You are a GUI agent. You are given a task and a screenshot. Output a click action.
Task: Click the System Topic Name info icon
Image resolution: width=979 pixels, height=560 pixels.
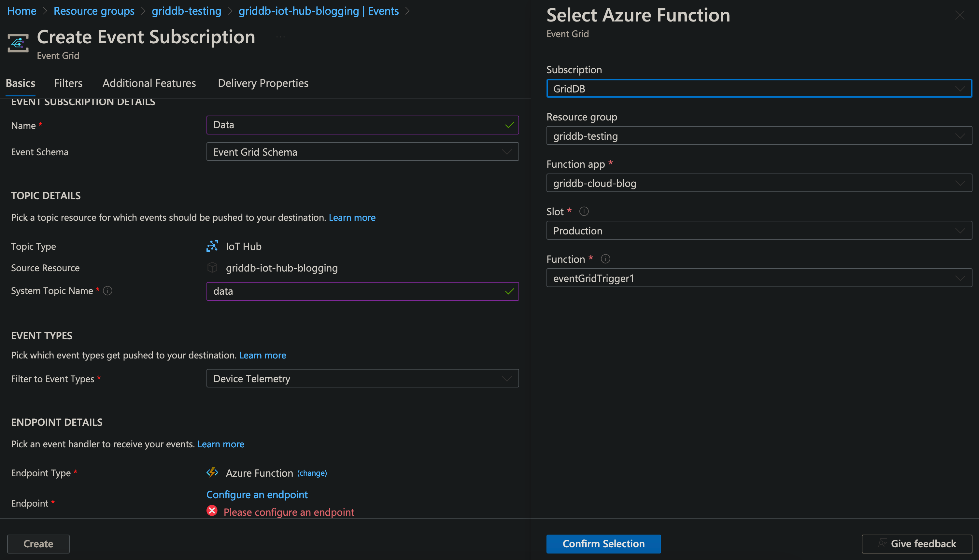[x=108, y=291]
